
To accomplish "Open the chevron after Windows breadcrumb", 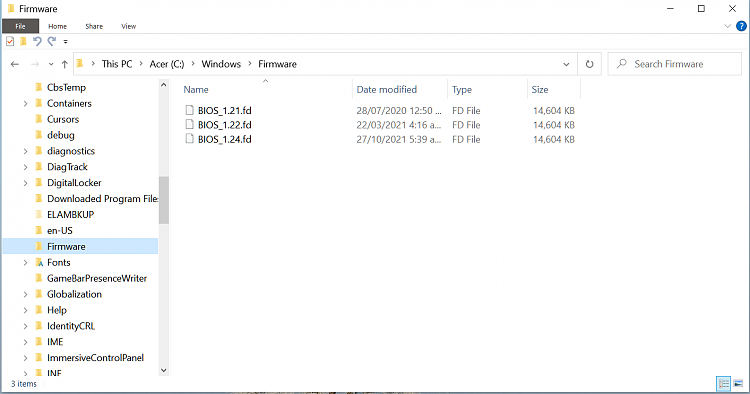I will pos(250,64).
